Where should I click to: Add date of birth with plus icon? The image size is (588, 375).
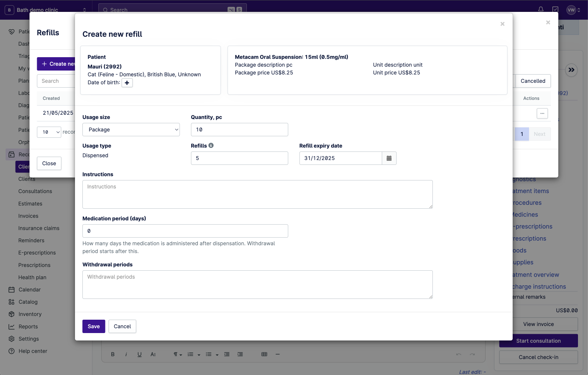pyautogui.click(x=127, y=83)
